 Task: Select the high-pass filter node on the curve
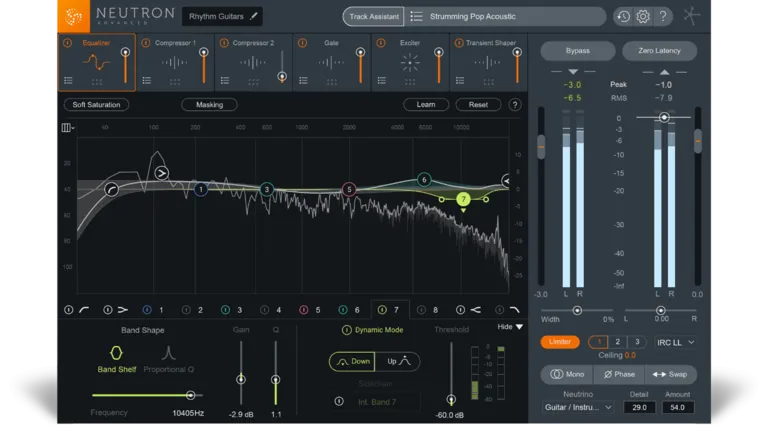point(112,189)
